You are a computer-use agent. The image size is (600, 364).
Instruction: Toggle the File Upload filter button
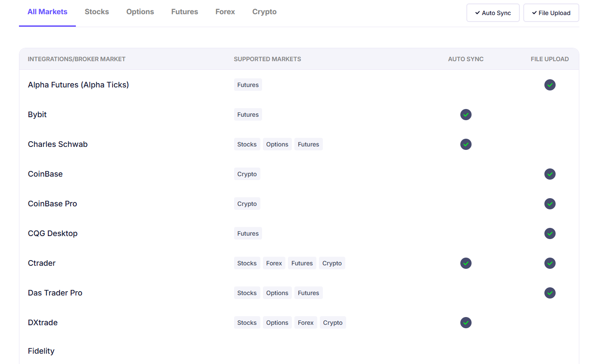(x=551, y=13)
